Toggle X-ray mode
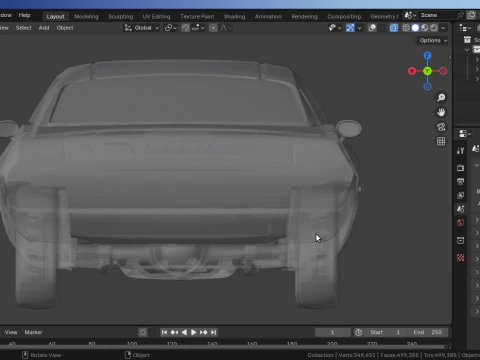The height and width of the screenshot is (360, 480). pyautogui.click(x=394, y=28)
